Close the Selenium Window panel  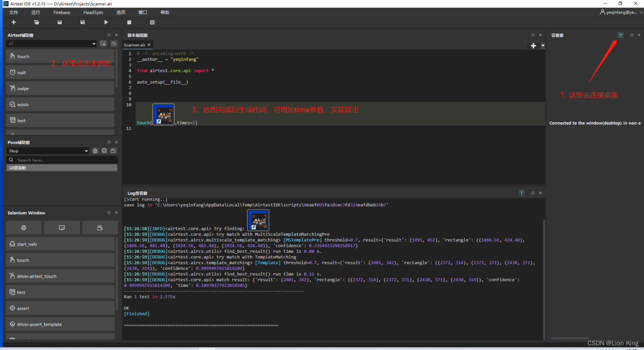click(116, 213)
